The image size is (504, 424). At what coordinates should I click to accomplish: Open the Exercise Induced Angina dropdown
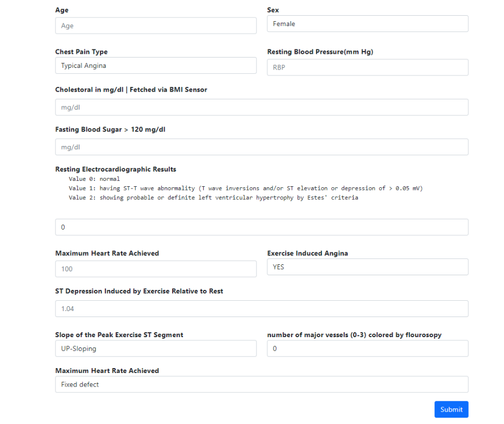point(367,267)
